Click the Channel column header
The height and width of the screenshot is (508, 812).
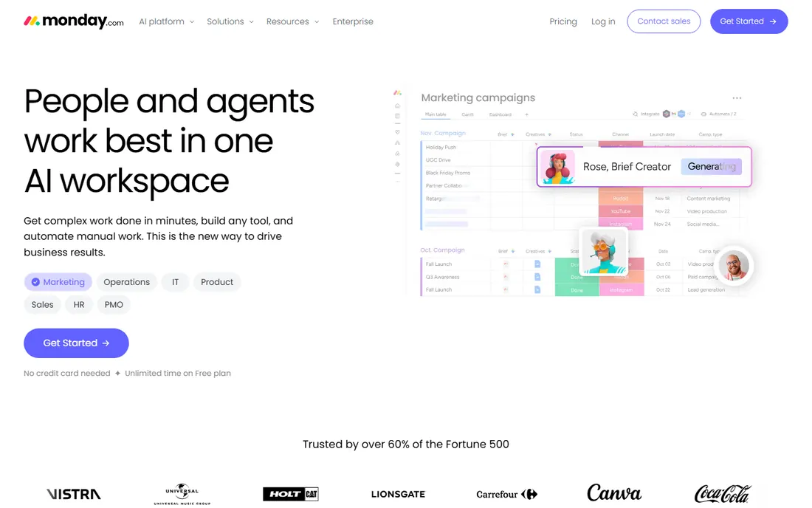click(x=620, y=134)
